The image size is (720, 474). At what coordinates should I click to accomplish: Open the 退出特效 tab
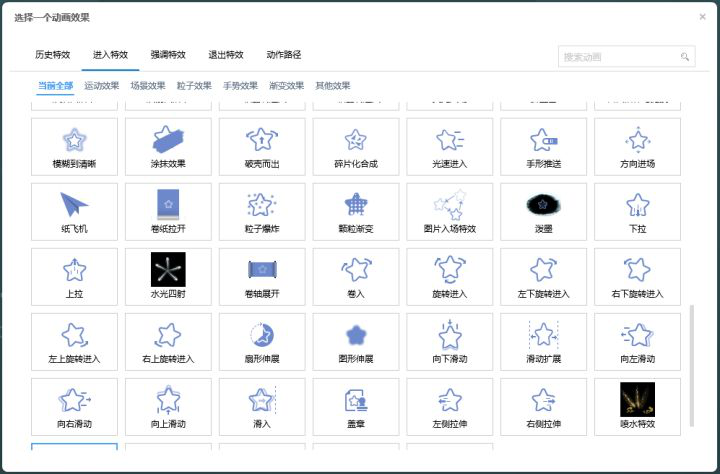pyautogui.click(x=226, y=55)
